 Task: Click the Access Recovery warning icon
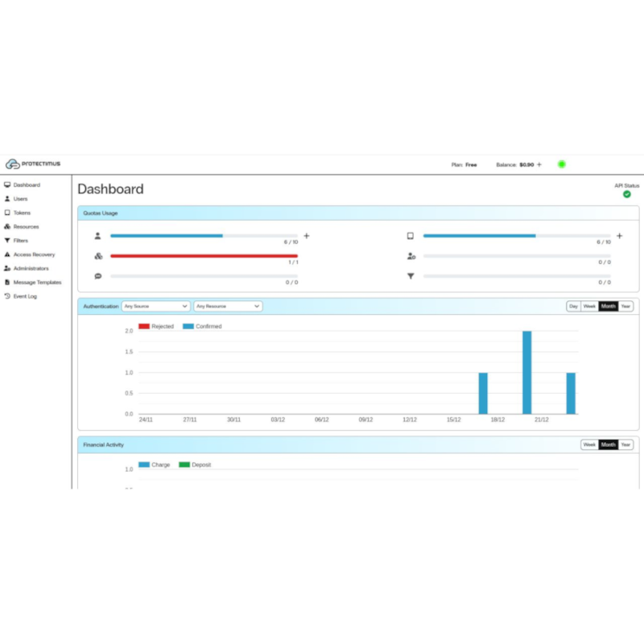tap(7, 254)
